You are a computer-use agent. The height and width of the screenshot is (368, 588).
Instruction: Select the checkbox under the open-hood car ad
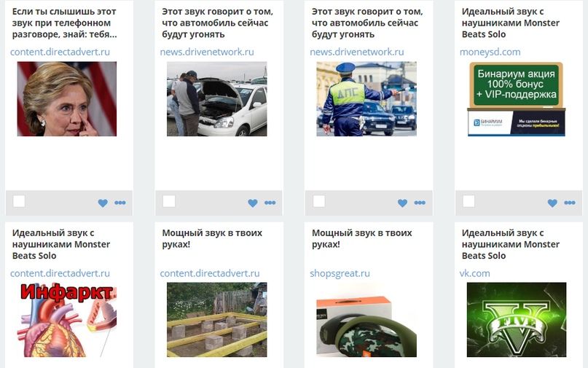click(x=169, y=201)
